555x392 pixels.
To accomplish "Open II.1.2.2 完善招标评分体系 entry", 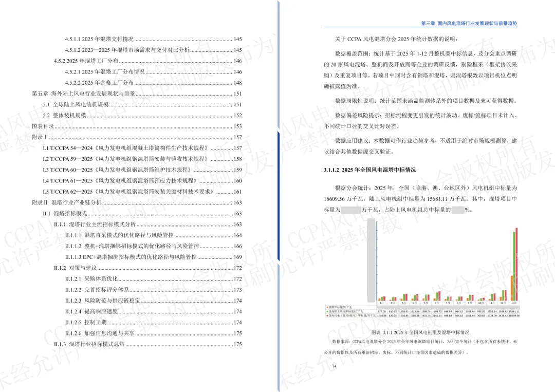I will tap(153, 290).
